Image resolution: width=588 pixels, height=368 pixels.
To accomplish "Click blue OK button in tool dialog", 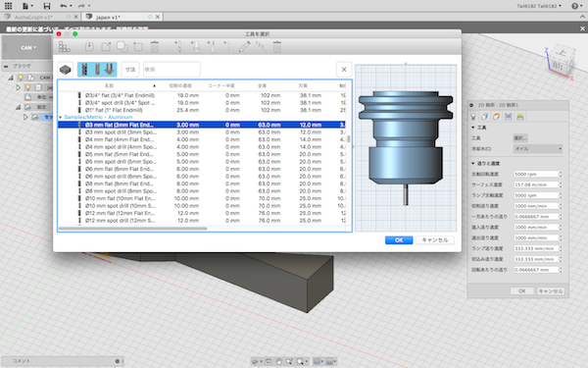I will (x=399, y=240).
